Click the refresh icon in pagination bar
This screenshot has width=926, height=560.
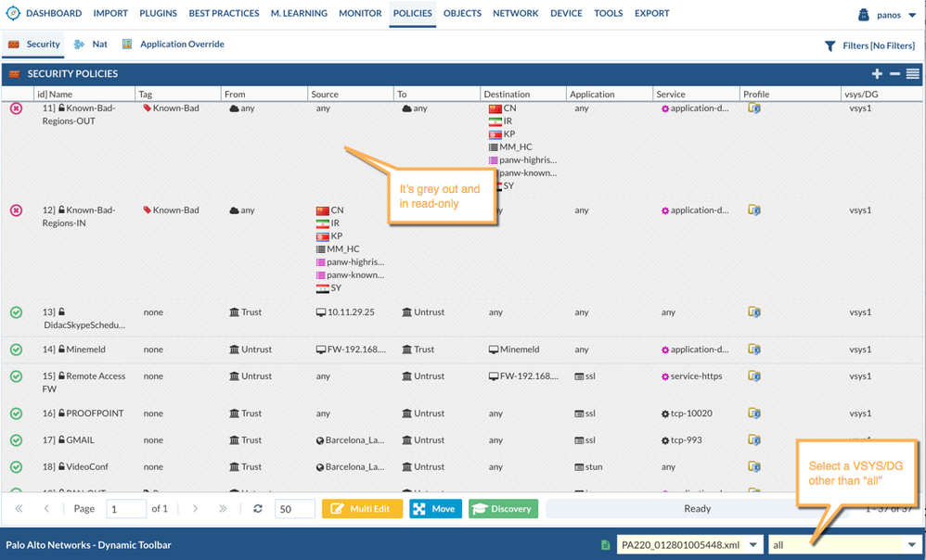coord(258,509)
